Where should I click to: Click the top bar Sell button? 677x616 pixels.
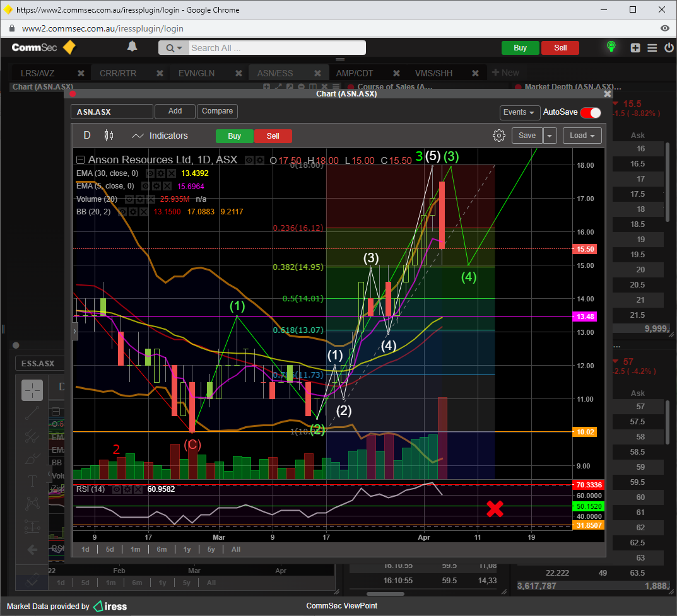560,48
